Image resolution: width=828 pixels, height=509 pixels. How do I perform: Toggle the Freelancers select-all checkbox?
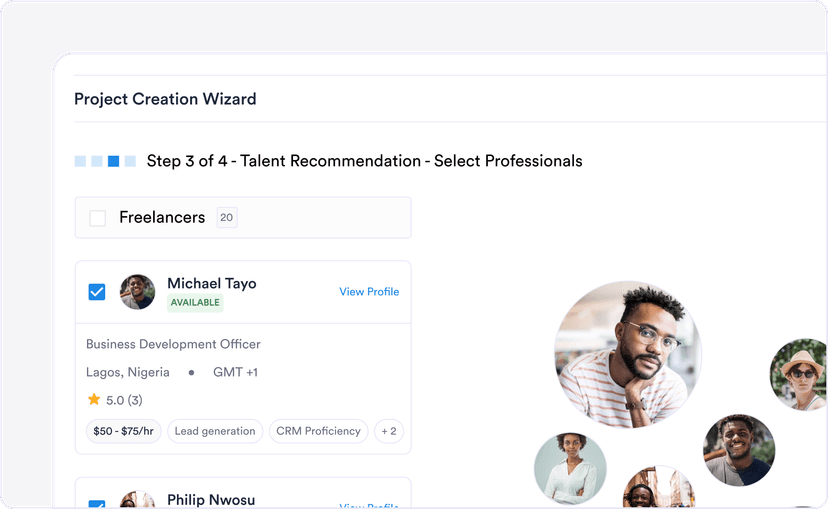point(97,218)
